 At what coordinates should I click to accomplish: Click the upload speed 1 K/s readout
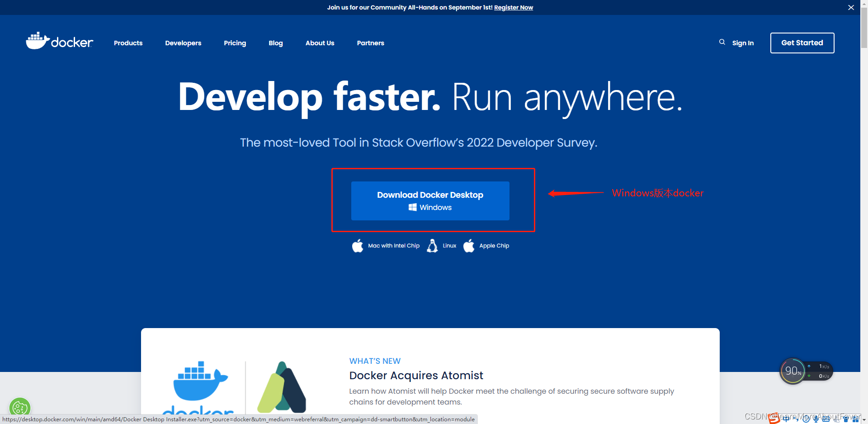coord(824,367)
